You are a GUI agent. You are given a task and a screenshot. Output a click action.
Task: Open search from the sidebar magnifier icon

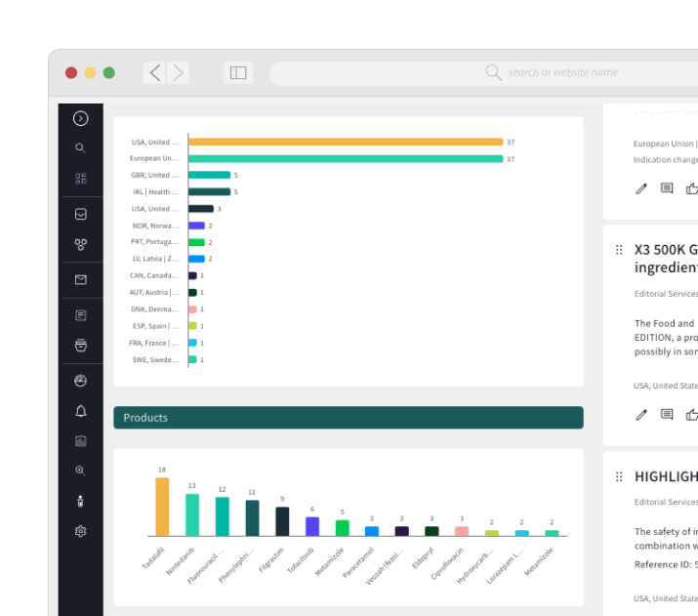pos(81,148)
